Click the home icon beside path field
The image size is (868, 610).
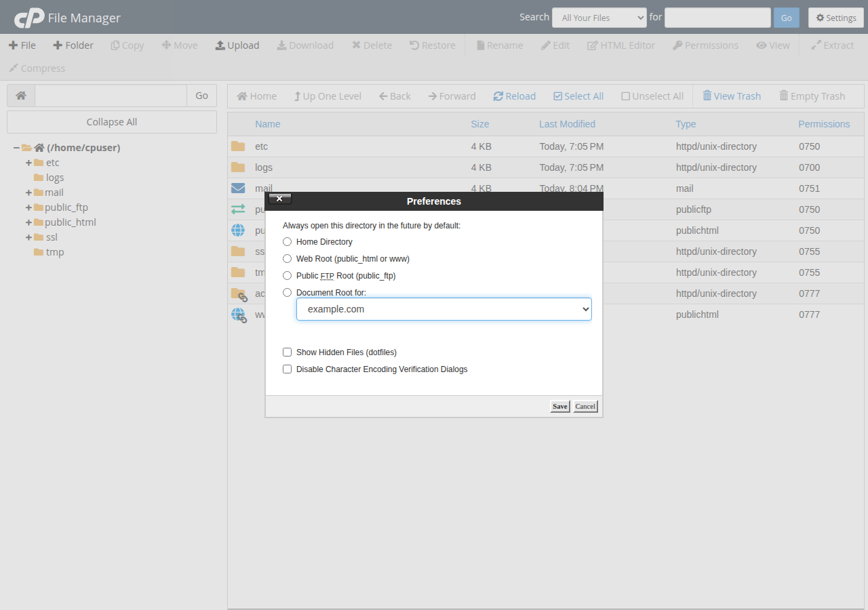(21, 96)
